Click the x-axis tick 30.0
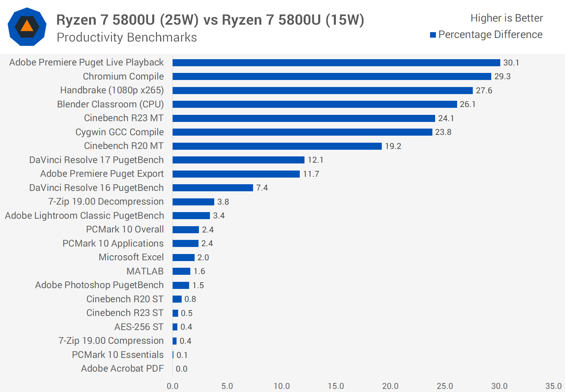Screen dimensions: 565x392 click(x=499, y=386)
